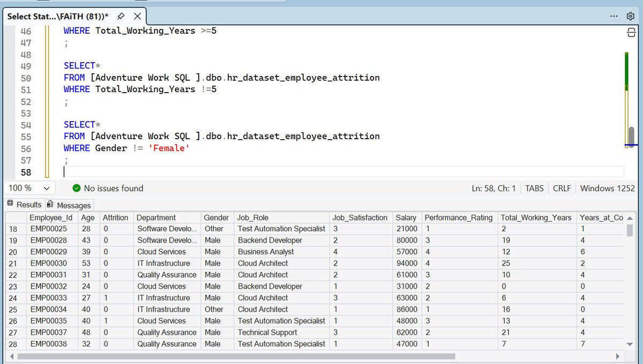Screen dimensions: 643x364
Task: Click the Backend Developer cell for EMP00028
Action: click(x=281, y=240)
